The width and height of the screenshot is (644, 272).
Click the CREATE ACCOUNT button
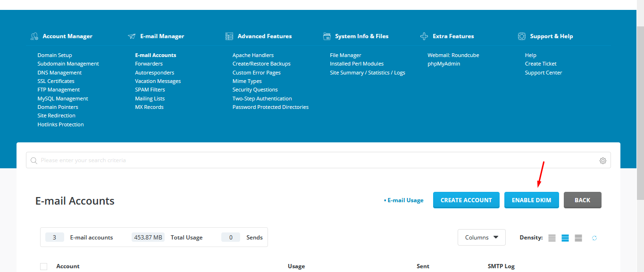coord(466,200)
